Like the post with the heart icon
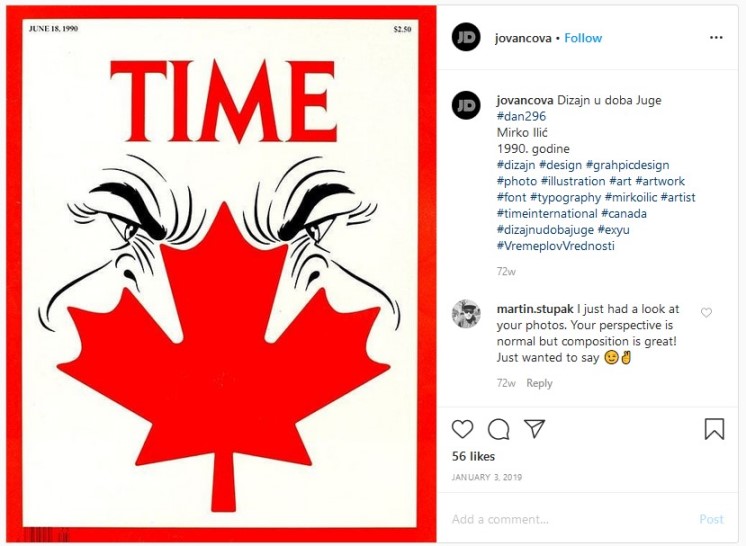Screen dimensions: 746x546 click(462, 429)
